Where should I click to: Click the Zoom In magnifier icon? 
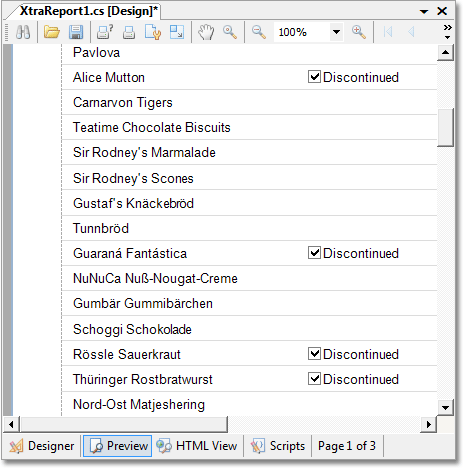pos(359,32)
